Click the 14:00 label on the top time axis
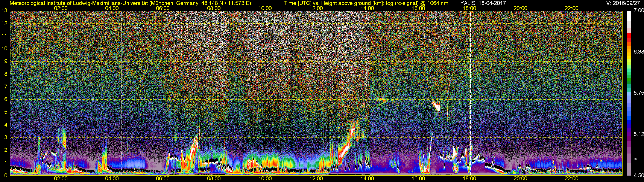 (367, 8)
